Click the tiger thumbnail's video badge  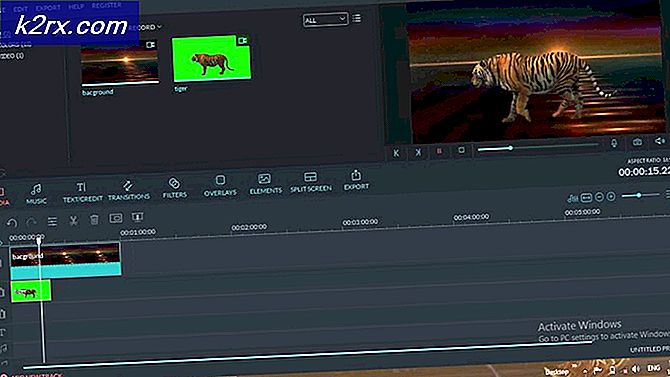(243, 41)
